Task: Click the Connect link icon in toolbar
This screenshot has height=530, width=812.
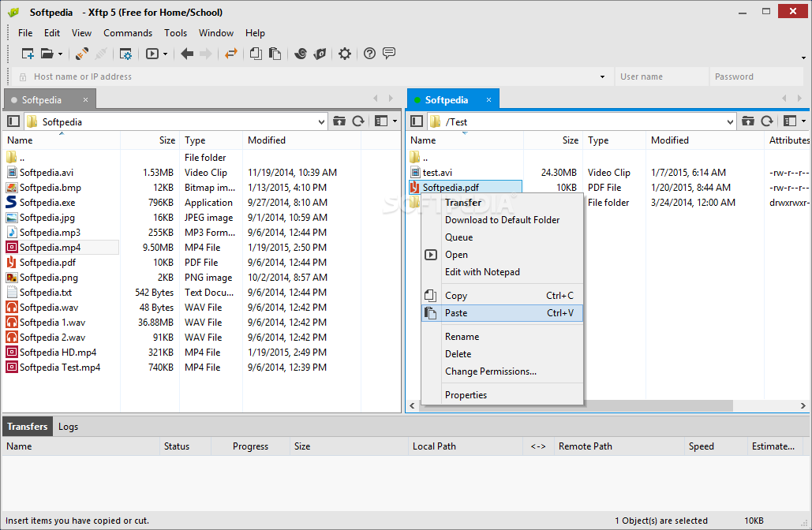Action: click(x=82, y=54)
